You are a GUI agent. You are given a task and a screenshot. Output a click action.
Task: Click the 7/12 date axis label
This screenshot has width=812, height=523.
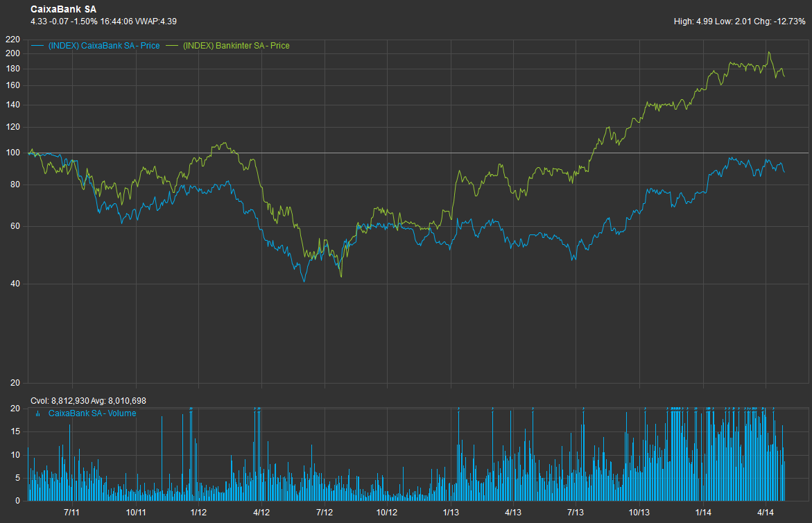pyautogui.click(x=325, y=512)
